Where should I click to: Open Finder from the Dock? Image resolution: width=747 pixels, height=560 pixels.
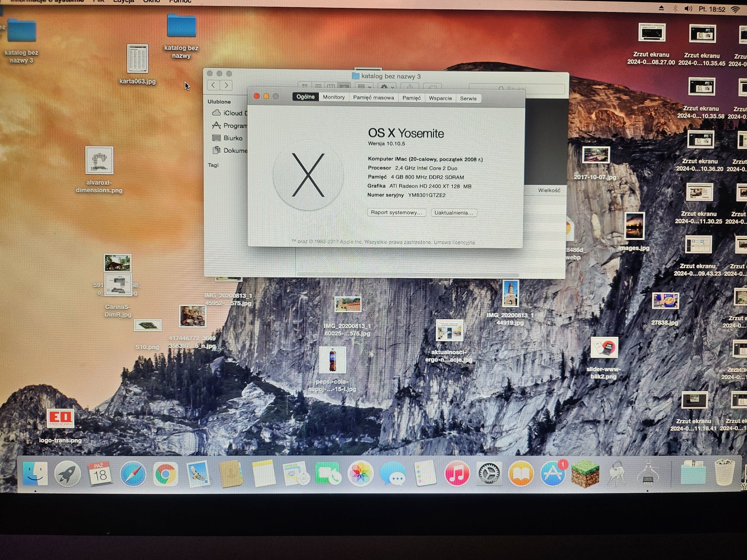click(35, 474)
